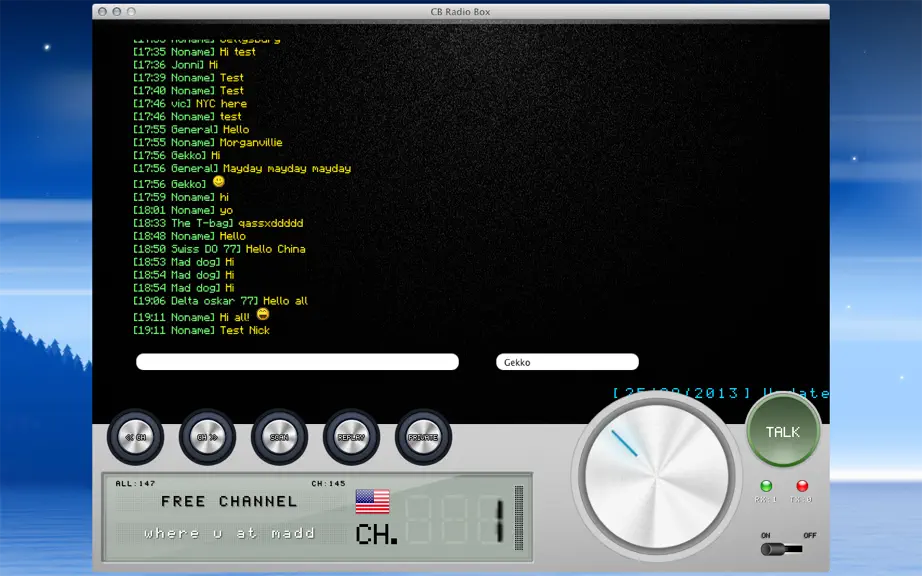922x576 pixels.
Task: Focus the empty chat message input field
Action: tap(297, 362)
